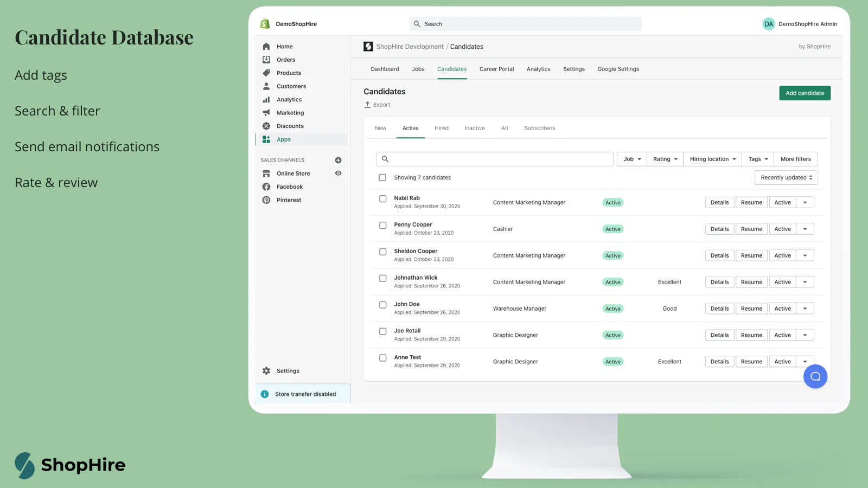The image size is (868, 488).
Task: Open Details for Joe Retail
Action: click(719, 335)
